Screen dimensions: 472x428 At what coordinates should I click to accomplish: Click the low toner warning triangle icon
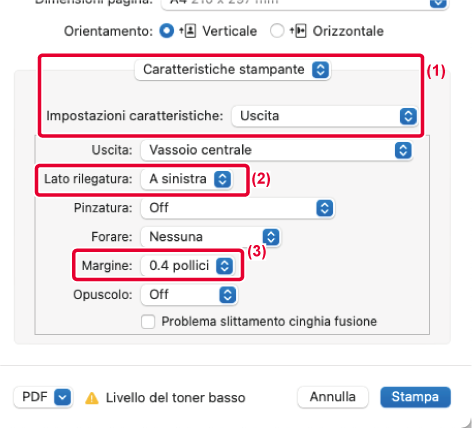click(x=92, y=398)
